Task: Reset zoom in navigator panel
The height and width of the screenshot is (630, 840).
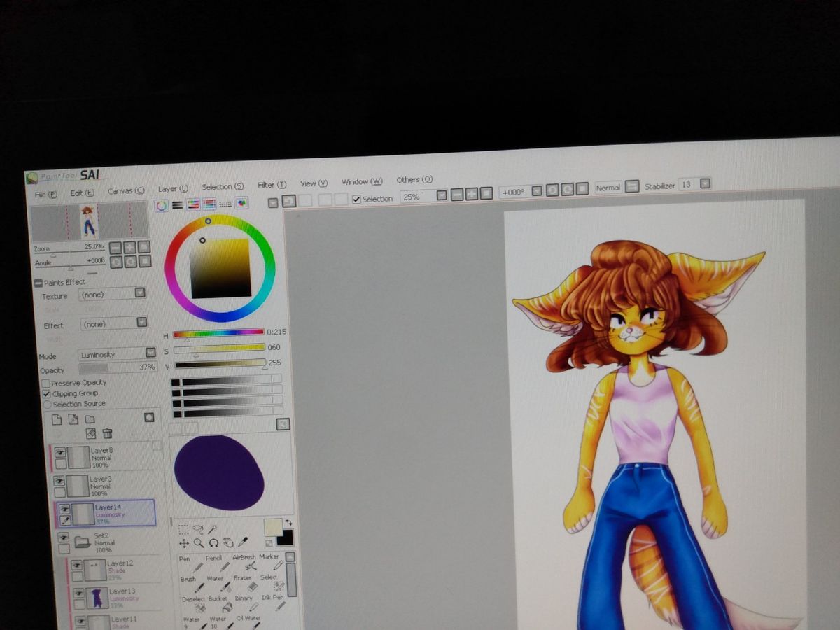Action: point(144,246)
